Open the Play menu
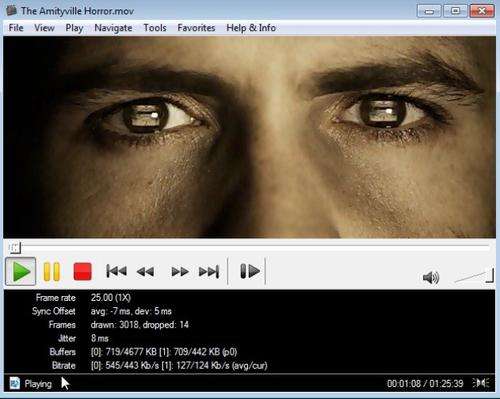Viewport: 500px width, 399px height. [74, 28]
